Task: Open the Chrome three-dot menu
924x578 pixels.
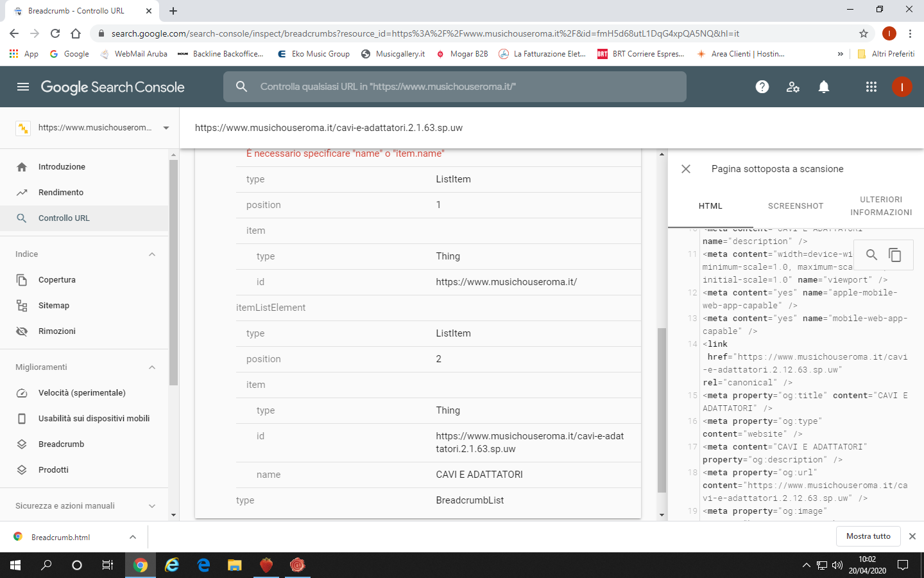Action: 910,33
